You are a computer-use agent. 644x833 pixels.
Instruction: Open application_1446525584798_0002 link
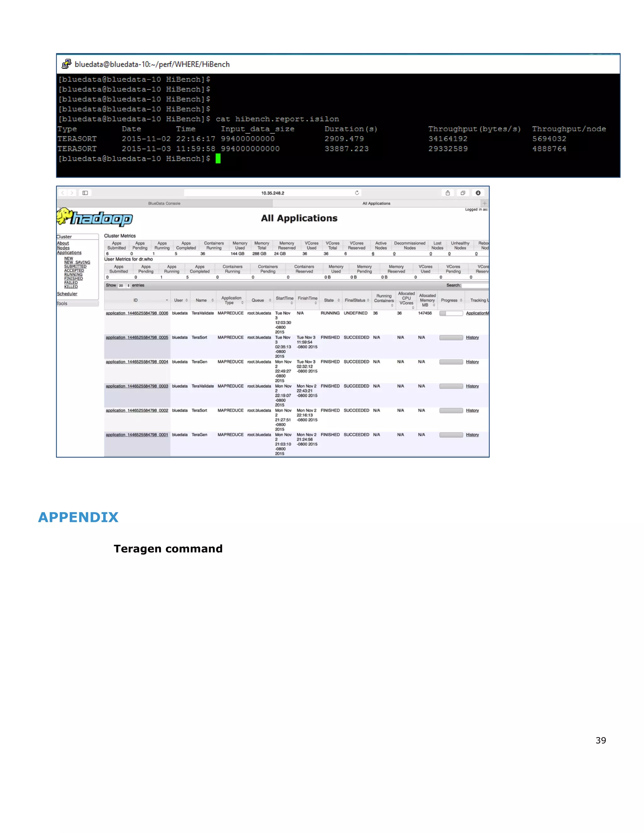pos(137,411)
